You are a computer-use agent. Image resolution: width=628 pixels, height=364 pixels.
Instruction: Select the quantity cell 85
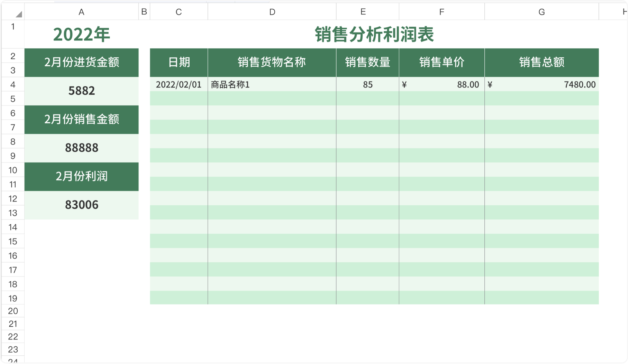click(367, 84)
